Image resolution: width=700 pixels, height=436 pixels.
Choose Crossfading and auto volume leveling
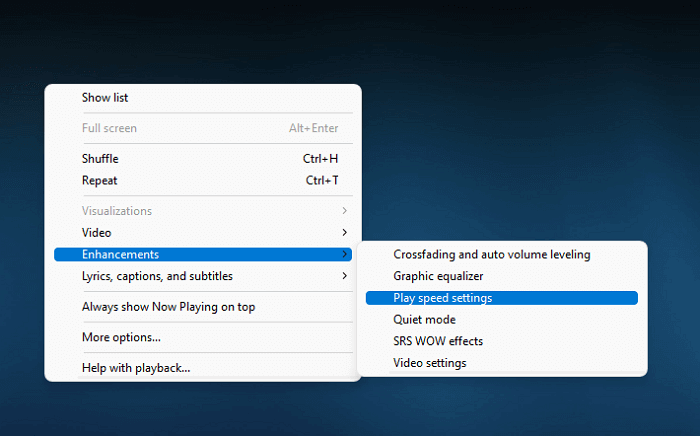[x=491, y=255]
